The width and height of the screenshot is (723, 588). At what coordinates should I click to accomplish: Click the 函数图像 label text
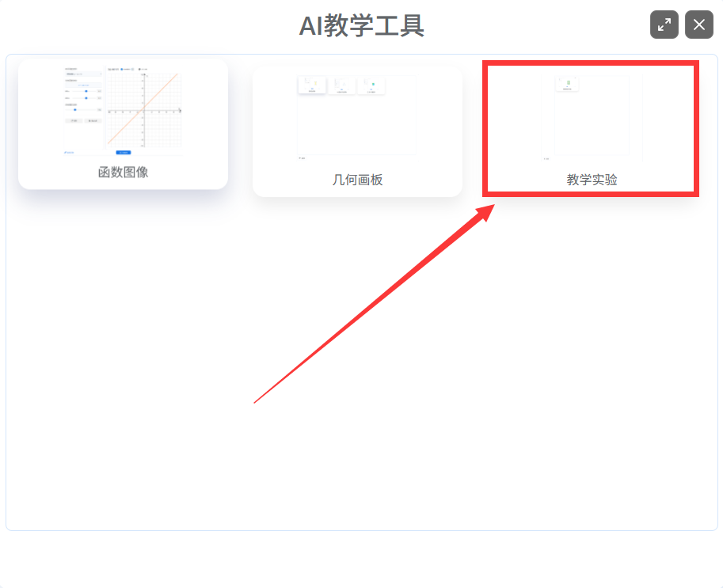pos(123,172)
